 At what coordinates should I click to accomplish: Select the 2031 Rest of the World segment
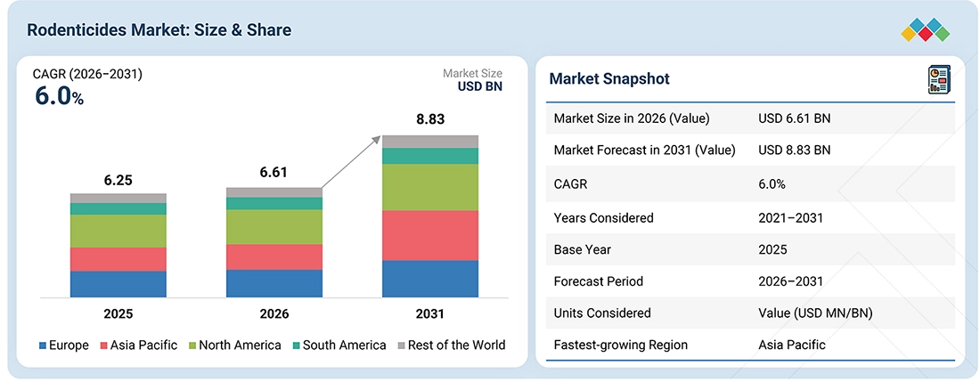point(430,142)
